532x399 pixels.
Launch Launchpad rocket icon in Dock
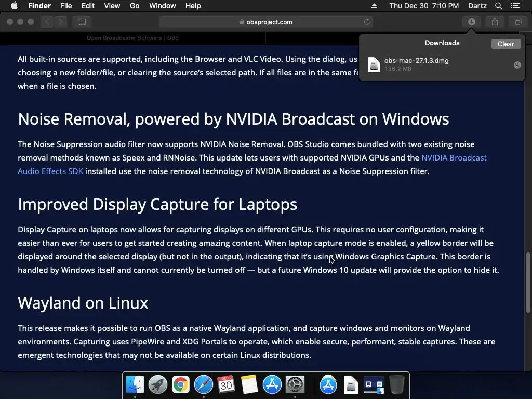pos(158,384)
